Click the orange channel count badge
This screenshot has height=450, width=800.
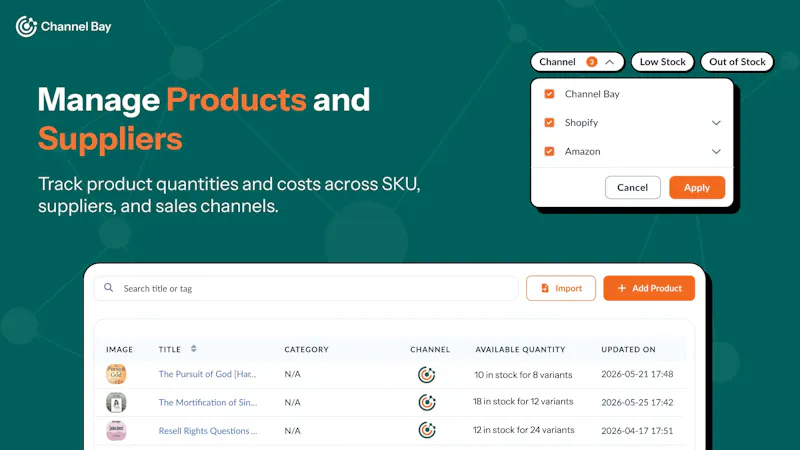click(591, 62)
